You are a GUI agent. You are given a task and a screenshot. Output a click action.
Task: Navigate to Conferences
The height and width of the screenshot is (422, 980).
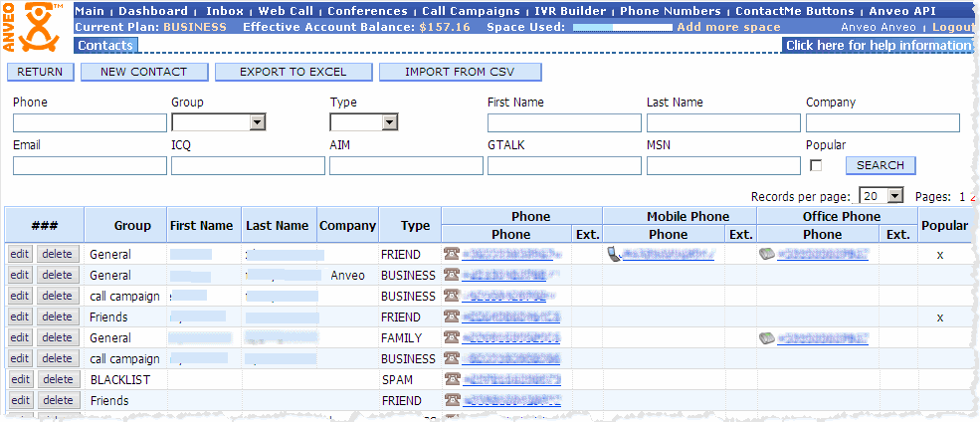367,11
